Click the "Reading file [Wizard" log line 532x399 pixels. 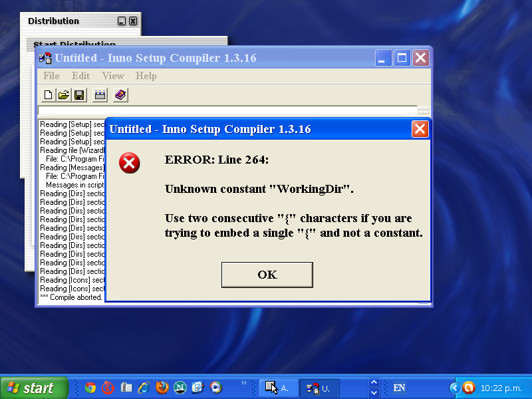[x=72, y=150]
